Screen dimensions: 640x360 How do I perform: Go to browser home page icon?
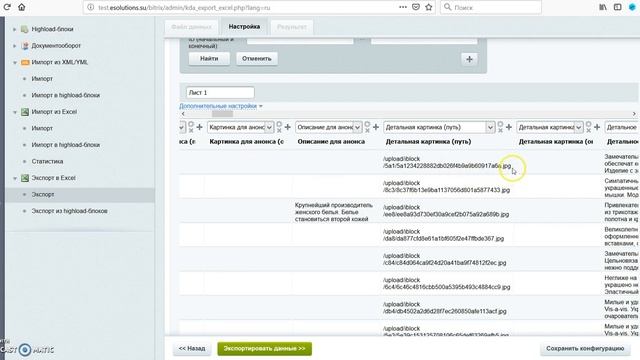coord(22,7)
